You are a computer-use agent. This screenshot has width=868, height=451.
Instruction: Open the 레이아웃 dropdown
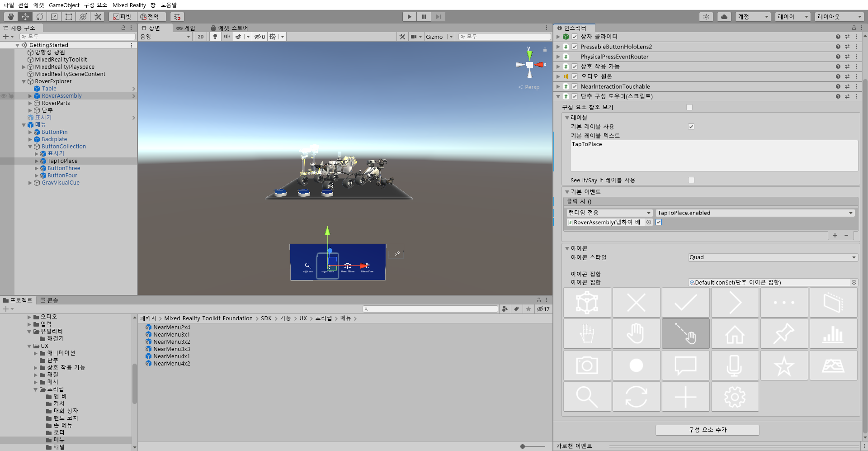pyautogui.click(x=840, y=17)
